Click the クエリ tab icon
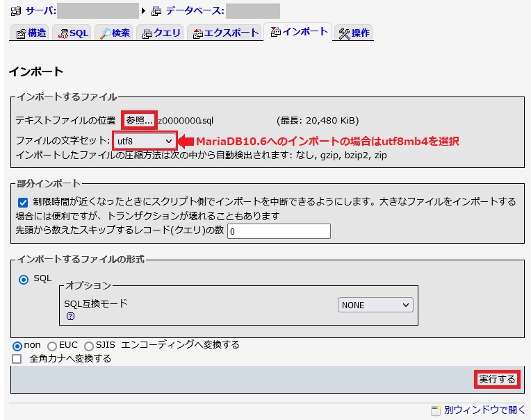531x420 pixels. click(147, 34)
